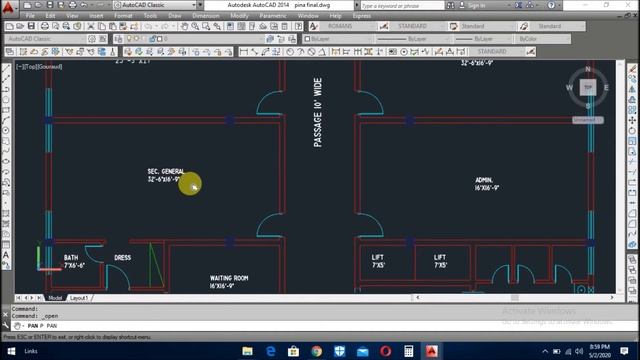
Task: Click the keyword search input field
Action: point(402,5)
